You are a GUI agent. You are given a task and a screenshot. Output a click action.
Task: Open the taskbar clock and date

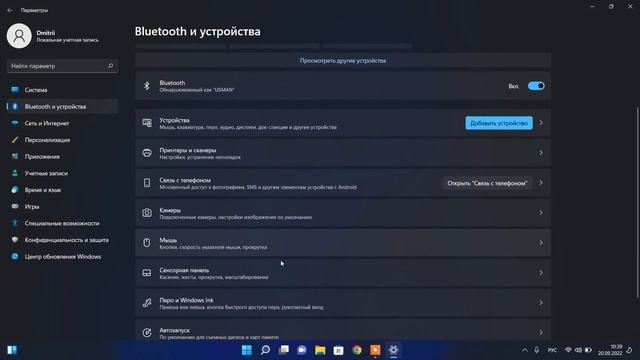pyautogui.click(x=610, y=350)
